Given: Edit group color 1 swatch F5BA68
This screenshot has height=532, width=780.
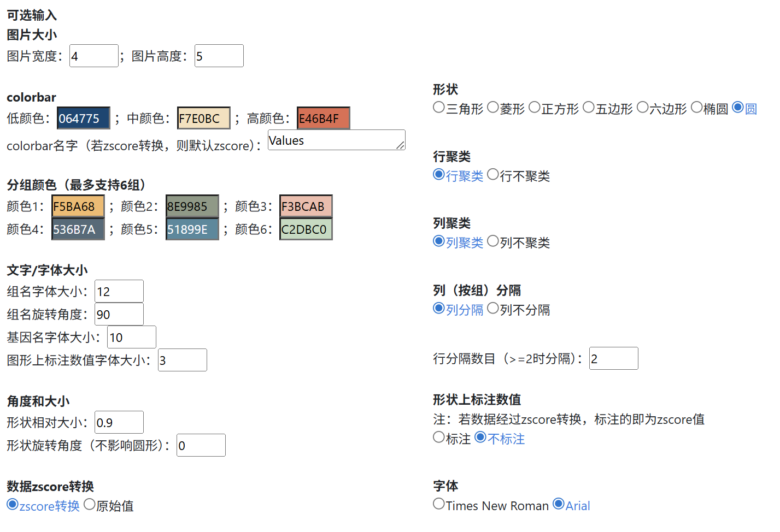Looking at the screenshot, I should (78, 206).
